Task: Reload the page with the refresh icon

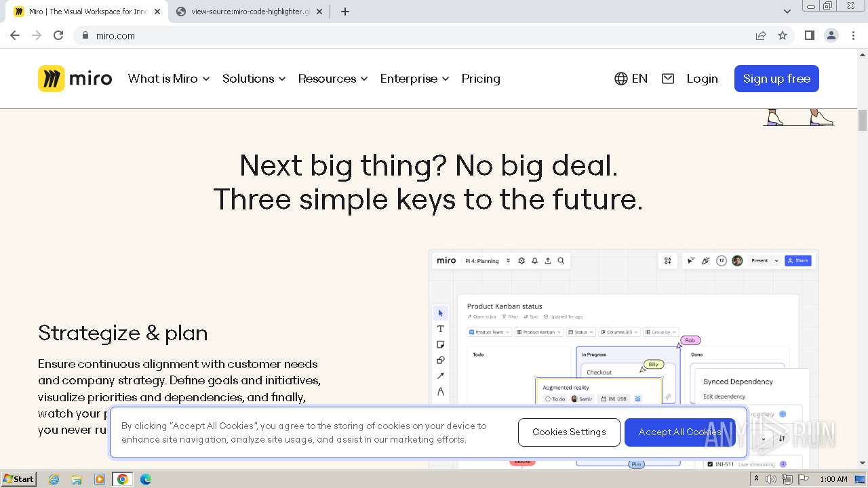Action: point(58,35)
